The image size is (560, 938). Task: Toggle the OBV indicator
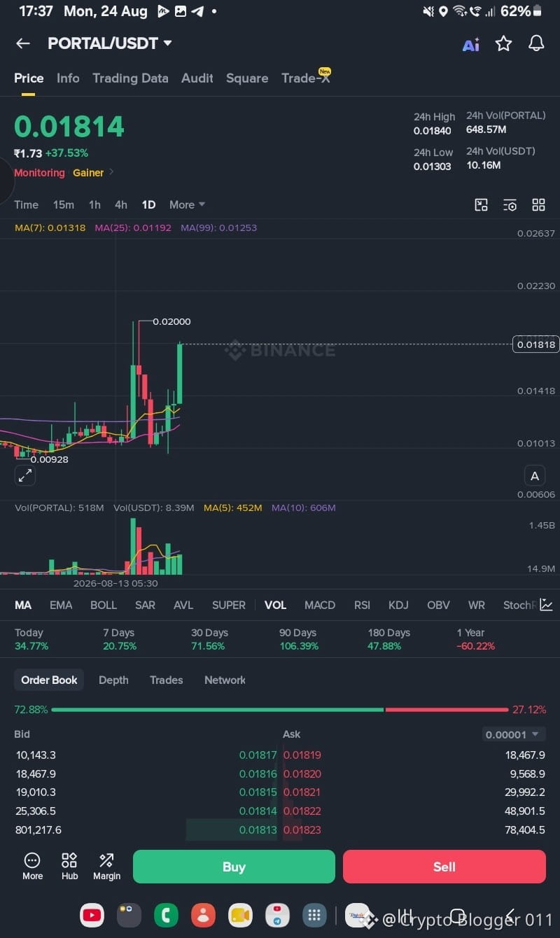[x=438, y=605]
